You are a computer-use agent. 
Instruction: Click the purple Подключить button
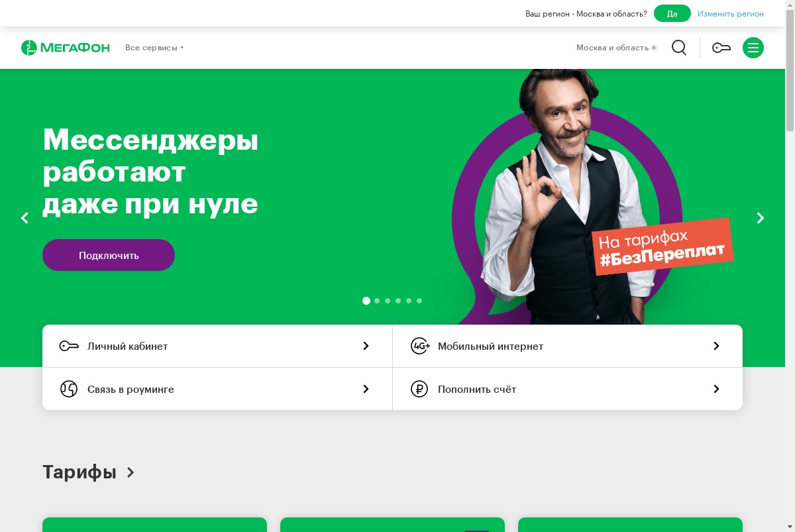pos(109,255)
